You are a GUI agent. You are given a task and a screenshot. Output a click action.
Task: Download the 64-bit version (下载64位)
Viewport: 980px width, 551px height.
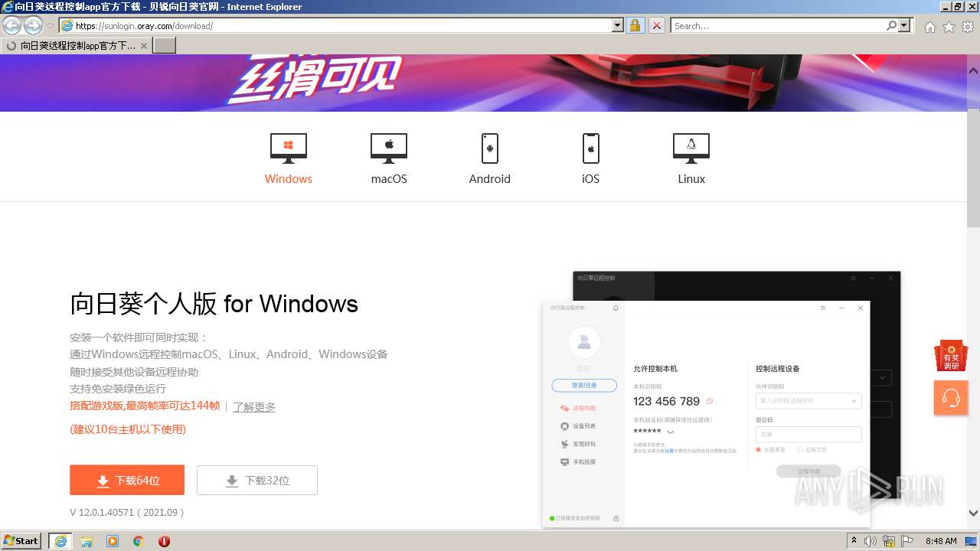pyautogui.click(x=127, y=480)
